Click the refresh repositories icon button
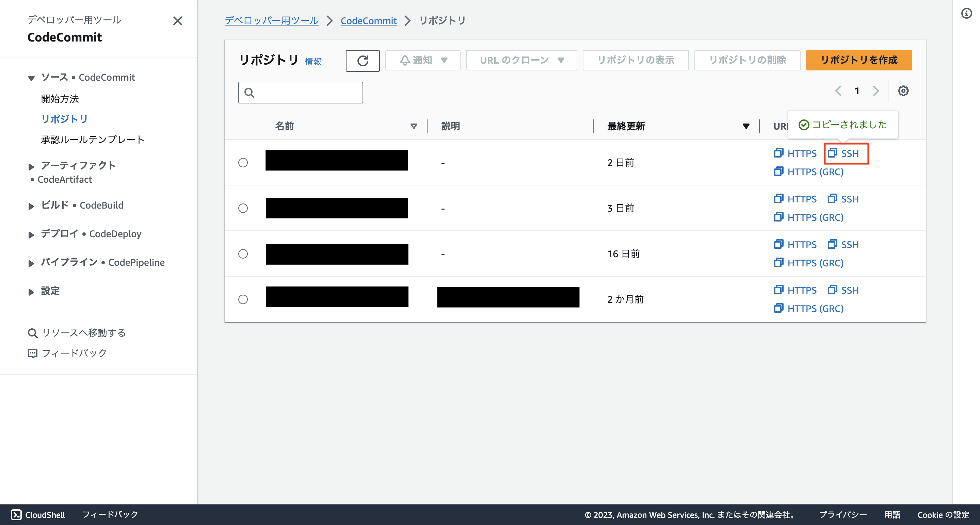This screenshot has width=980, height=525. pos(362,61)
